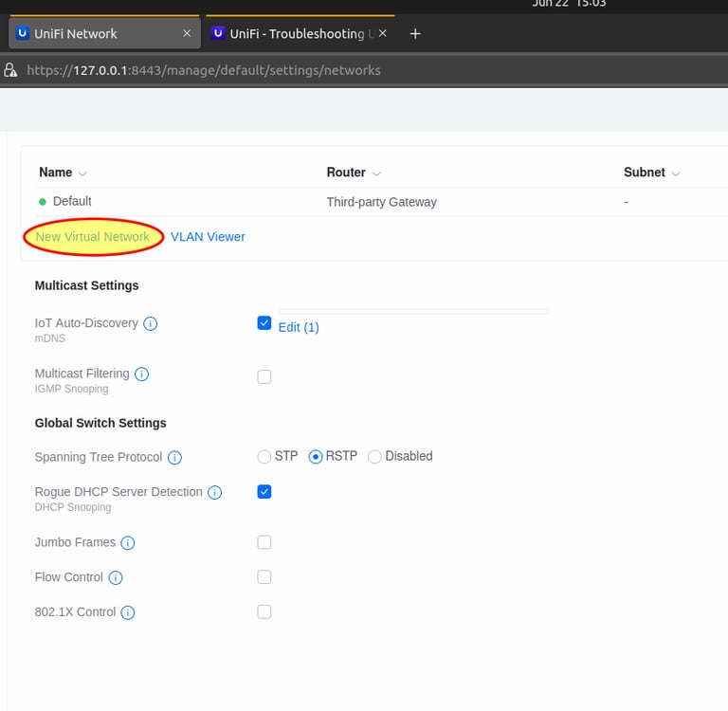This screenshot has height=711, width=728.
Task: Click New Virtual Network link
Action: coord(93,237)
